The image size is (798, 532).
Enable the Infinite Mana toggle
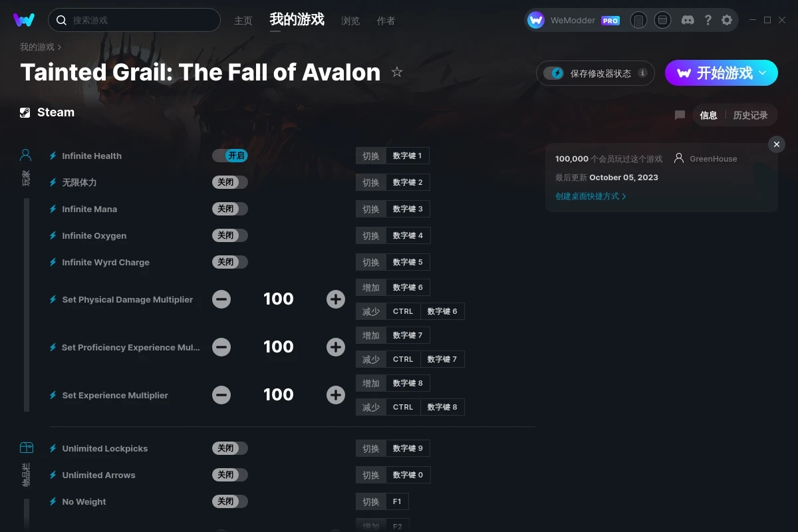pyautogui.click(x=230, y=209)
